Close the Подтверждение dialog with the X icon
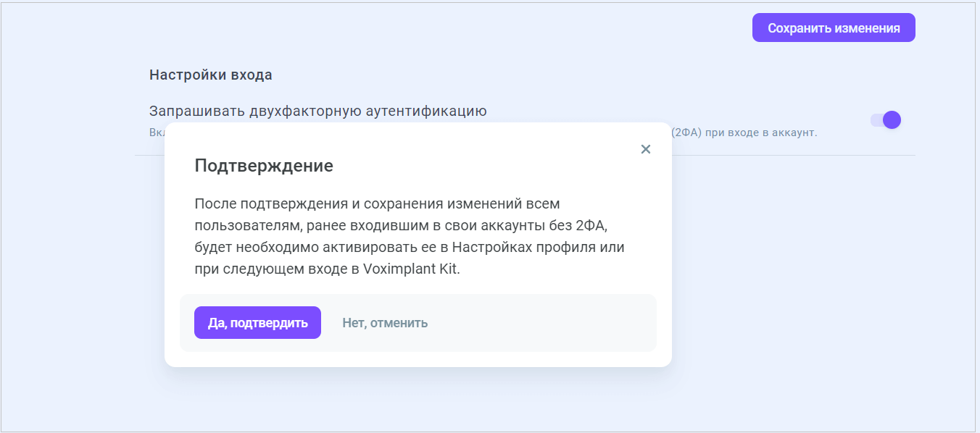The height and width of the screenshot is (433, 980). [646, 149]
